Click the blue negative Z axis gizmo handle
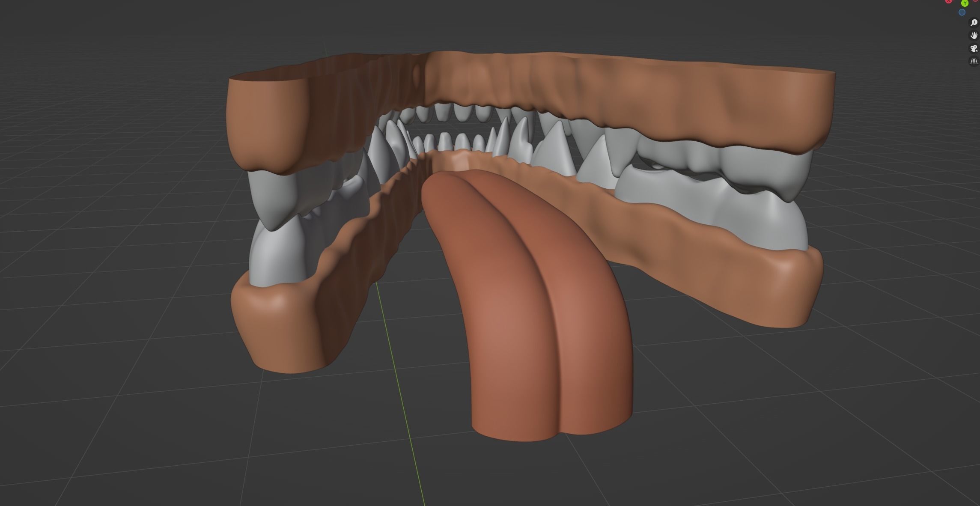Viewport: 980px width, 506px height. (962, 12)
